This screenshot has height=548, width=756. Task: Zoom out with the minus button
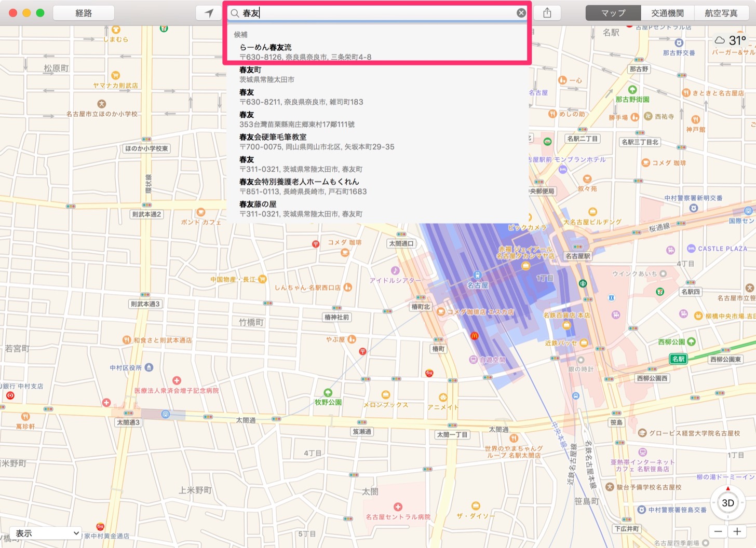pos(718,531)
